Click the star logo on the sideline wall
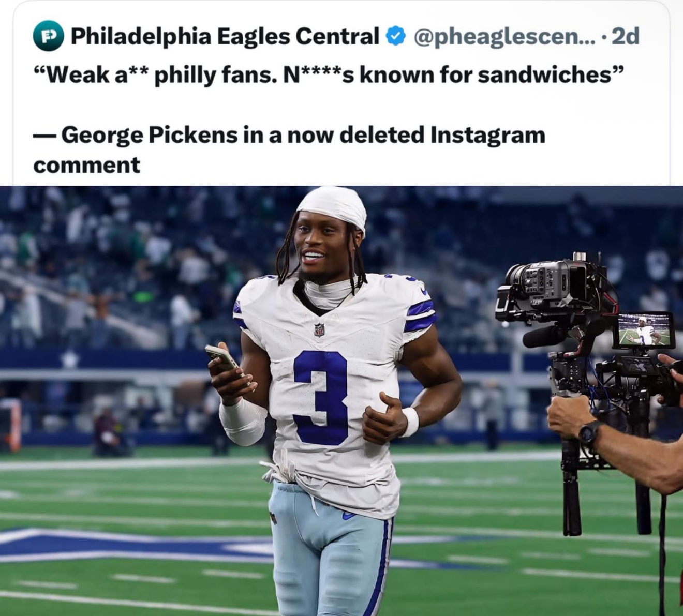The height and width of the screenshot is (616, 683). pyautogui.click(x=69, y=360)
